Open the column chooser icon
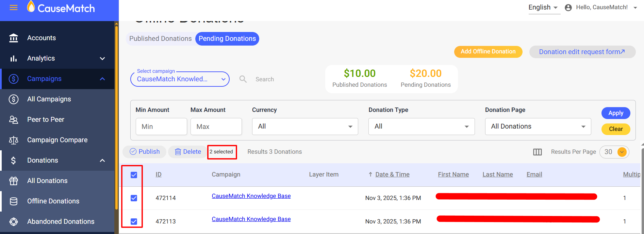Screen dimensions: 644x234 pos(537,152)
